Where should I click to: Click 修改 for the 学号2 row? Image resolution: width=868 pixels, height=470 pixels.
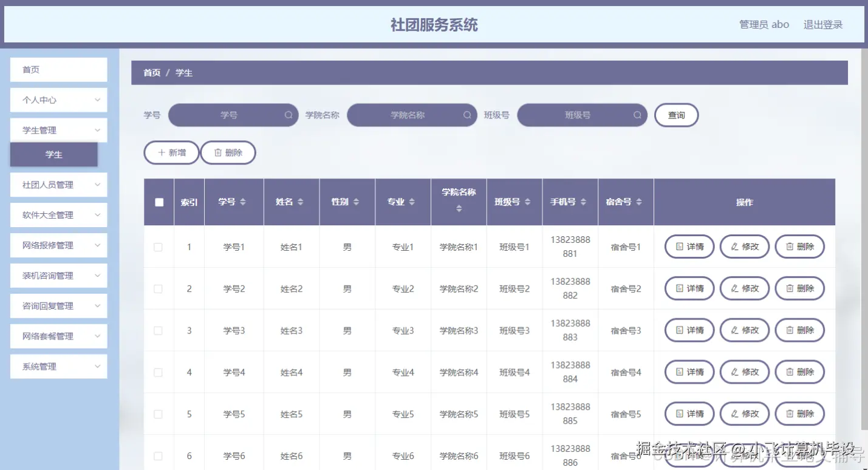tap(745, 288)
